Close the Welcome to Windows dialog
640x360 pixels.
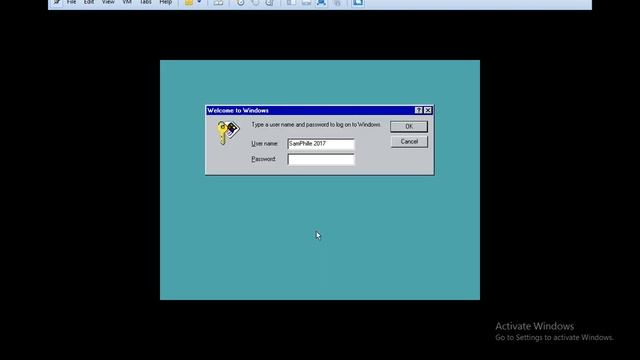click(428, 110)
